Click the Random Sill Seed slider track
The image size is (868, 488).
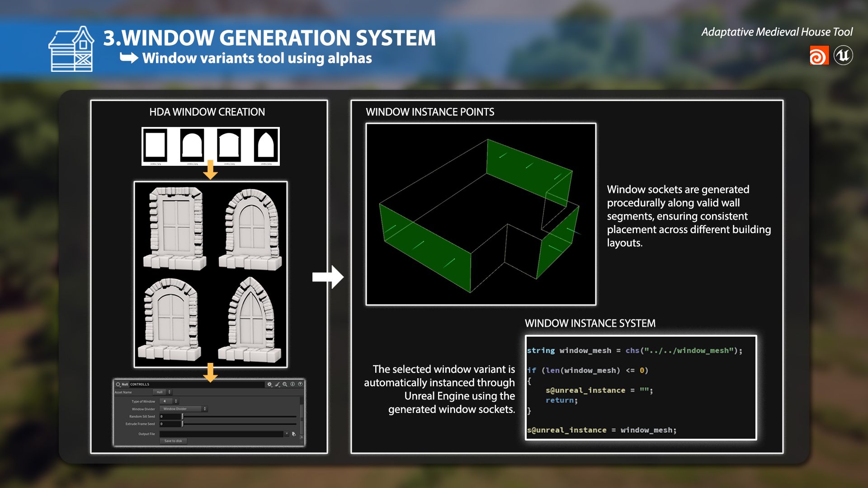click(240, 417)
